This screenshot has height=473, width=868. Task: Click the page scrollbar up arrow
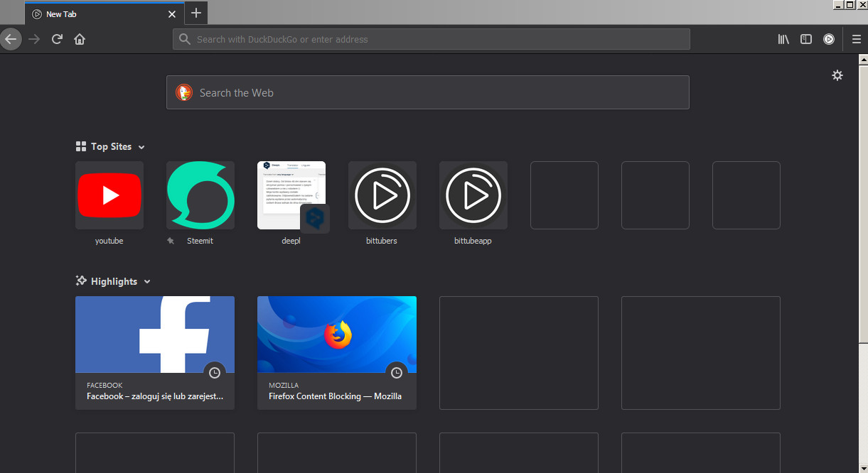click(x=863, y=60)
